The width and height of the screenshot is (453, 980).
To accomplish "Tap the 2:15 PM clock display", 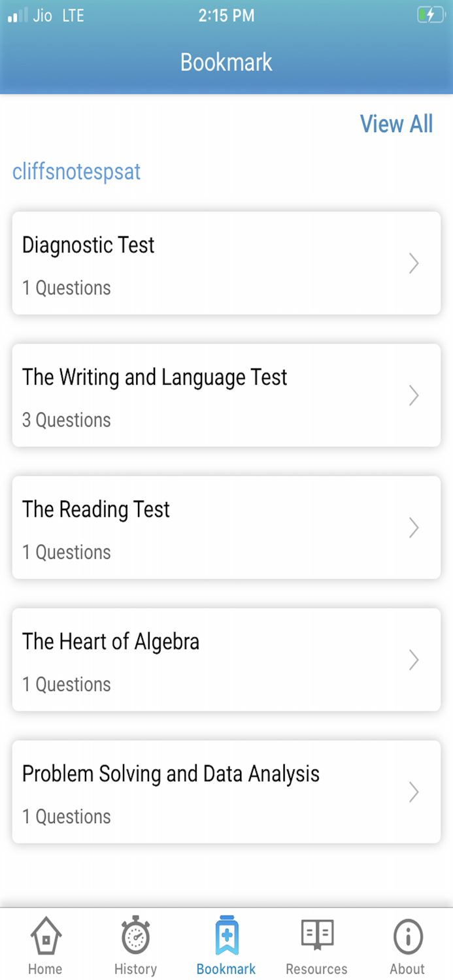I will tap(226, 16).
